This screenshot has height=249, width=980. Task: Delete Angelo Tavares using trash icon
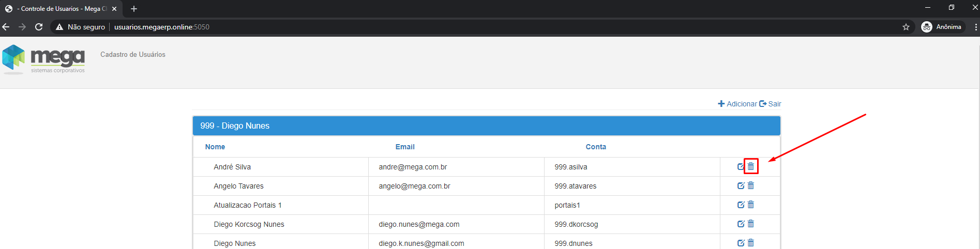pos(751,185)
